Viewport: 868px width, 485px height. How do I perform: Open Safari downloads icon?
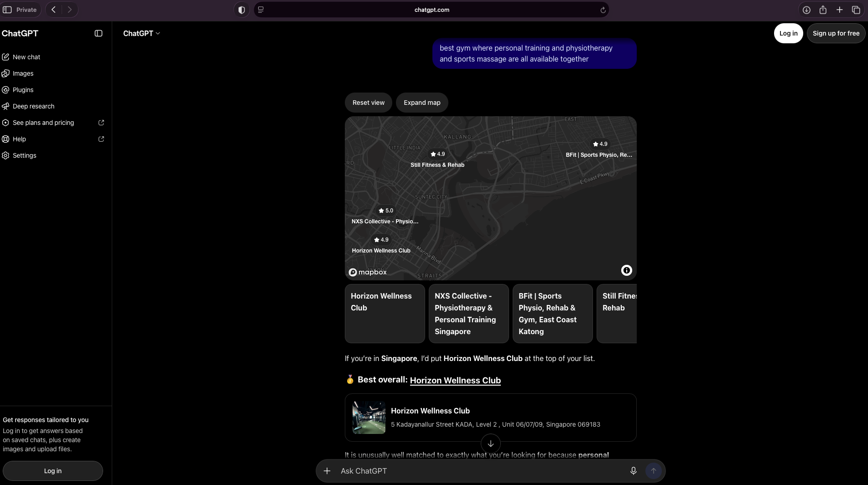tap(806, 10)
